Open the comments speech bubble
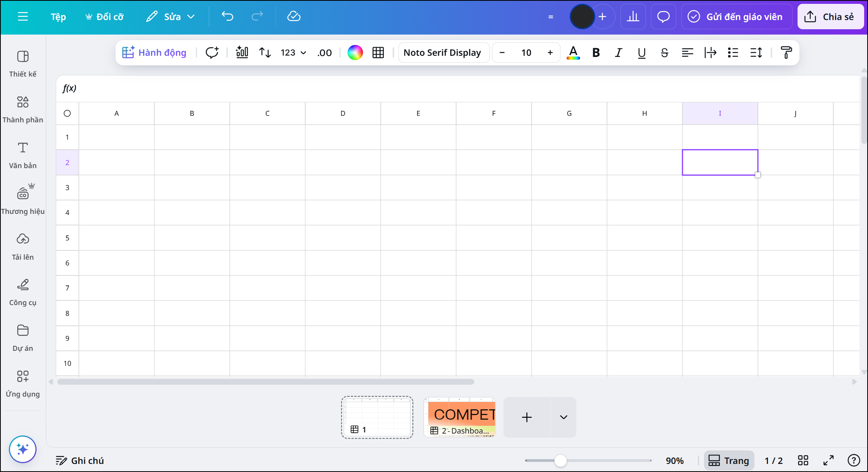 coord(663,17)
